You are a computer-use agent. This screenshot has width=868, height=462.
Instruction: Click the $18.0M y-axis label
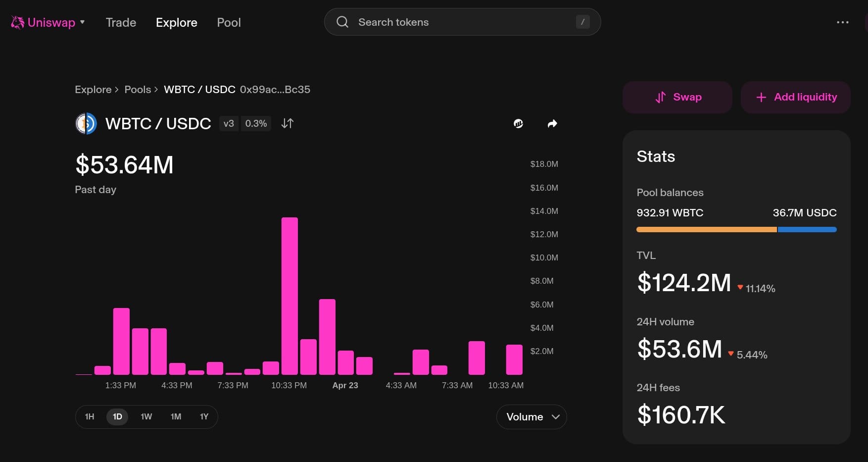pyautogui.click(x=544, y=164)
